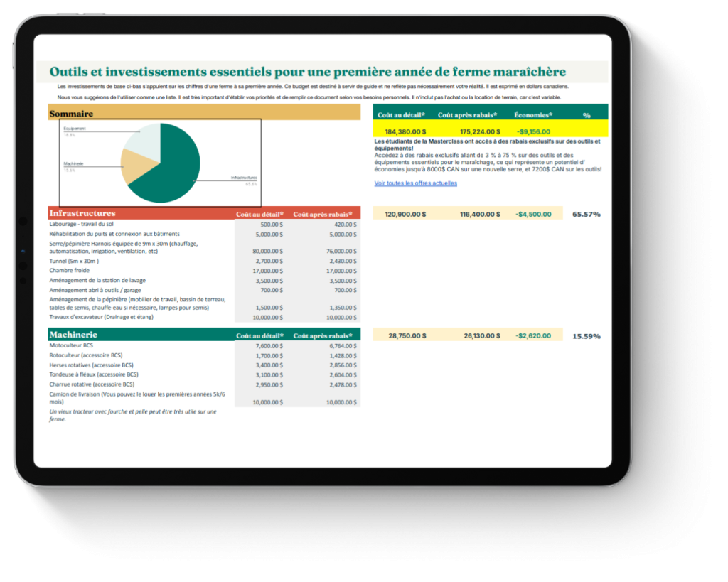
Task: Click the Machinerie discounted subtotal '26,130.00 $'
Action: pyautogui.click(x=482, y=335)
